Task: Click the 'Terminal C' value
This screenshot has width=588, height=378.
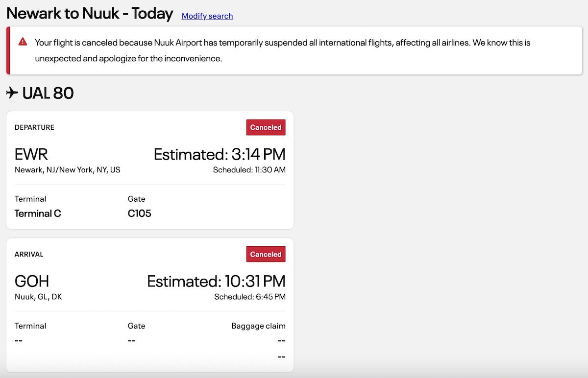Action: (38, 213)
